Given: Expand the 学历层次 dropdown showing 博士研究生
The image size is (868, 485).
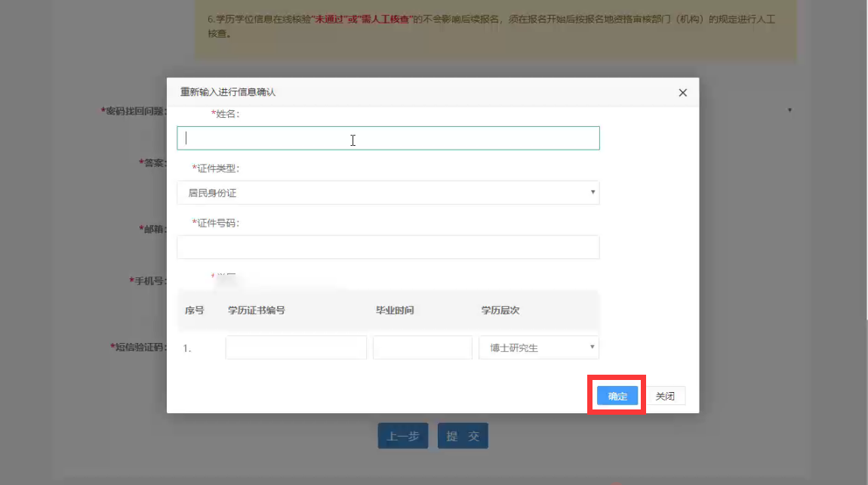Looking at the screenshot, I should coord(539,348).
